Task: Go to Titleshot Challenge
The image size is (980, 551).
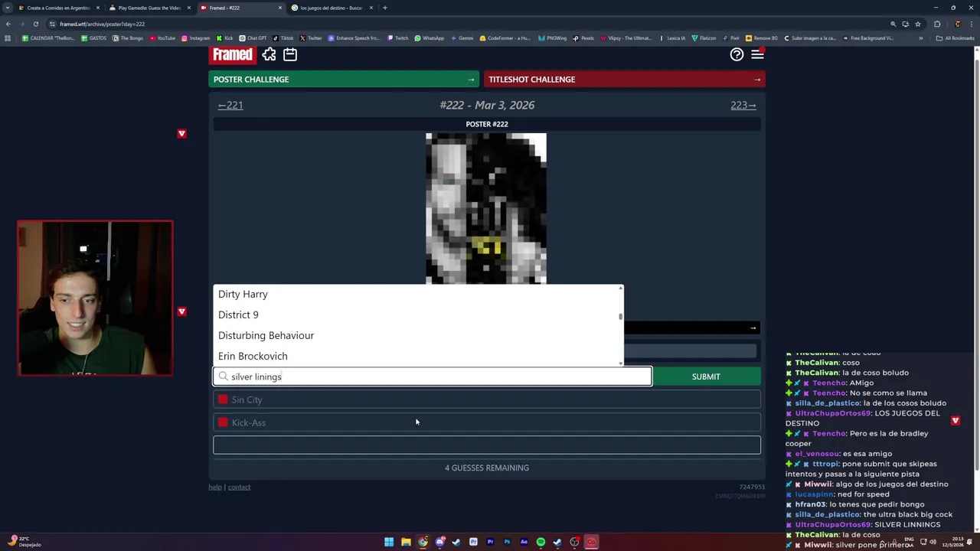Action: click(625, 79)
